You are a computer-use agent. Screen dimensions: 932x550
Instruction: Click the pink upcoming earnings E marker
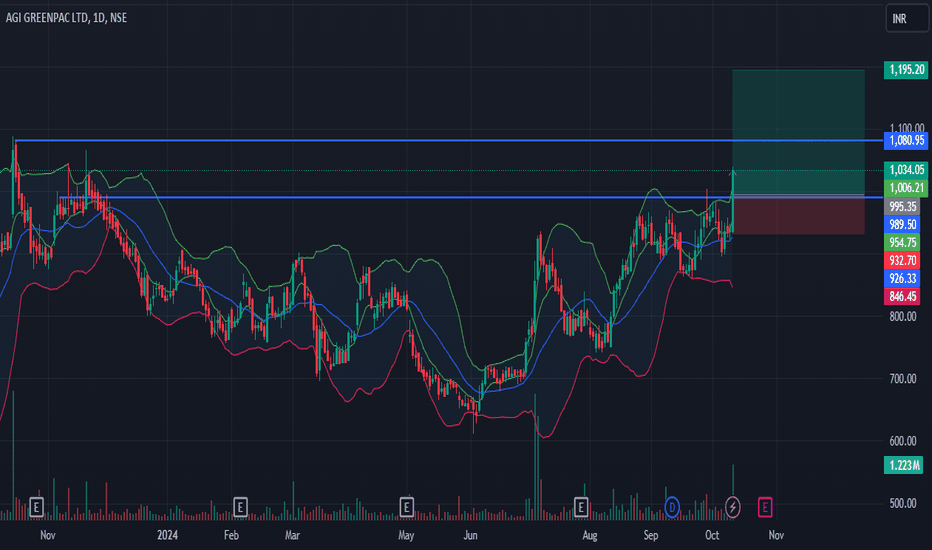765,507
